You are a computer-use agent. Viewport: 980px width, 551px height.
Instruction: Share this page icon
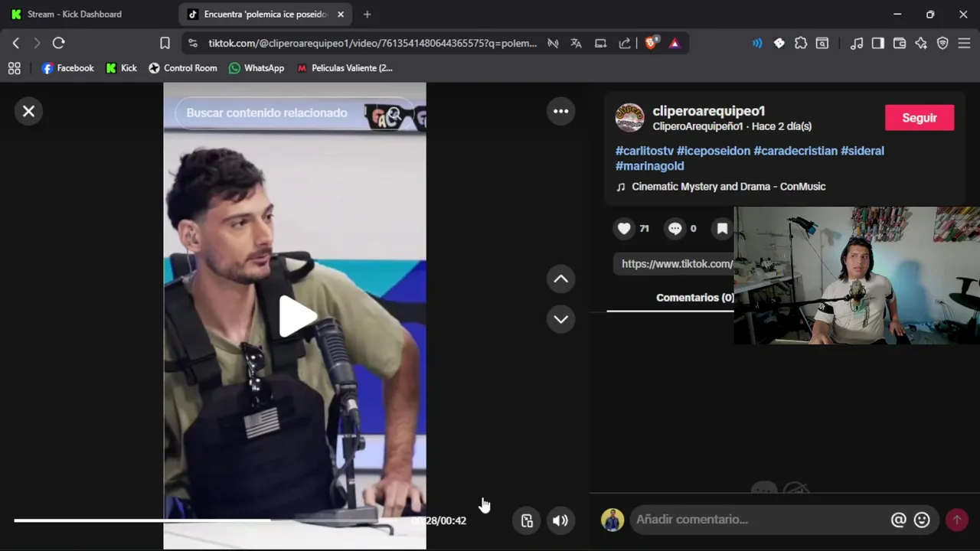click(x=626, y=44)
